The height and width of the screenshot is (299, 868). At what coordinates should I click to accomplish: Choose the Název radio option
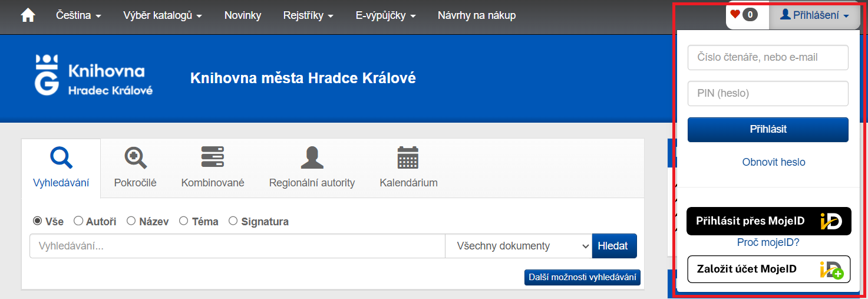click(131, 221)
